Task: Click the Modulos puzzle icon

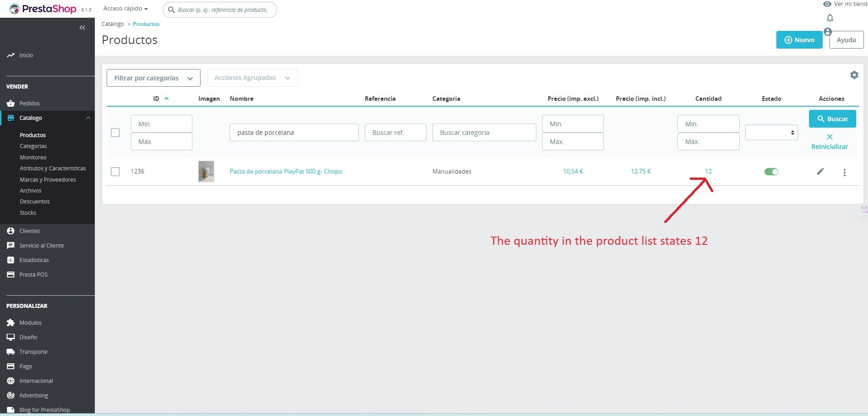Action: (x=10, y=322)
